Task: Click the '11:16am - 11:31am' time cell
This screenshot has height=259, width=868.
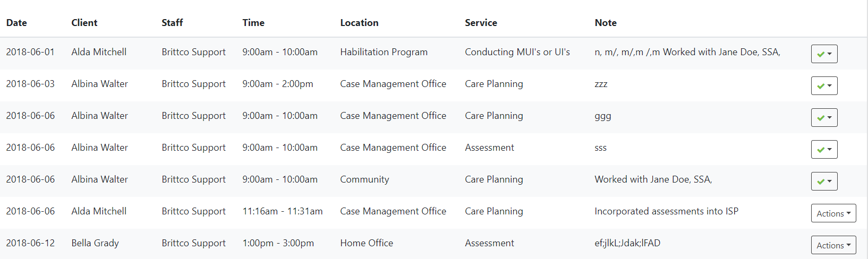Action: coord(282,211)
